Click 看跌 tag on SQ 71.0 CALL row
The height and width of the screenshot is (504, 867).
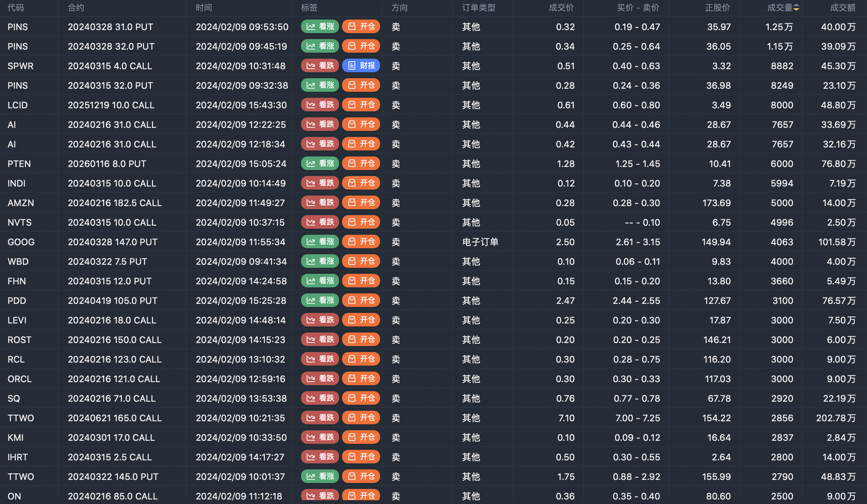click(320, 398)
